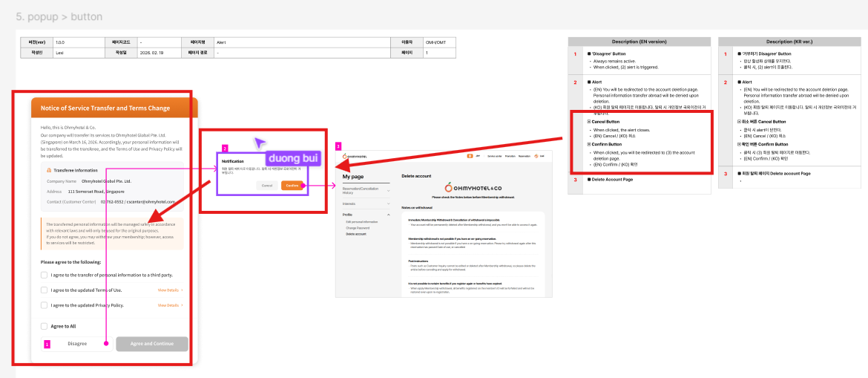Open Promotion in the header menu
This screenshot has width=868, height=378.
511,156
